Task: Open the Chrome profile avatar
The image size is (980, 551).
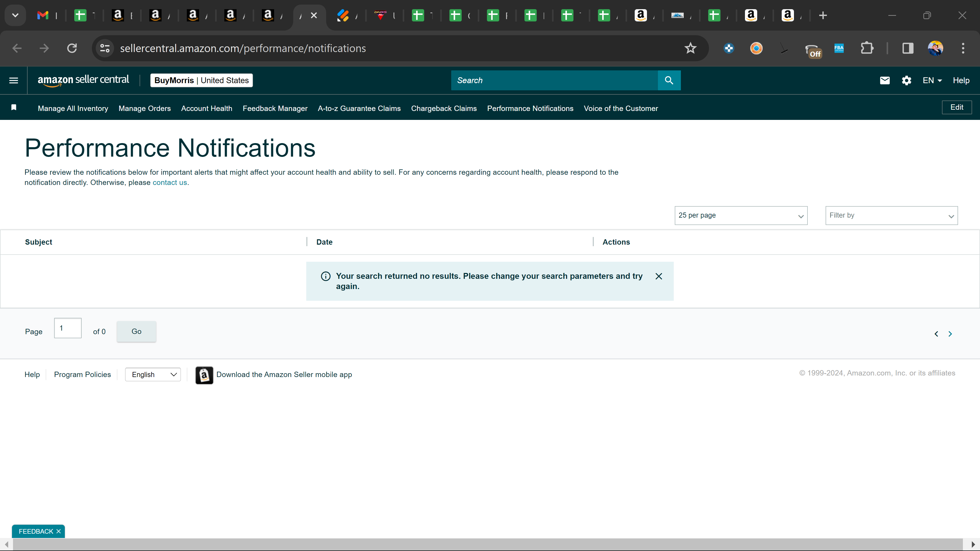Action: (x=936, y=48)
